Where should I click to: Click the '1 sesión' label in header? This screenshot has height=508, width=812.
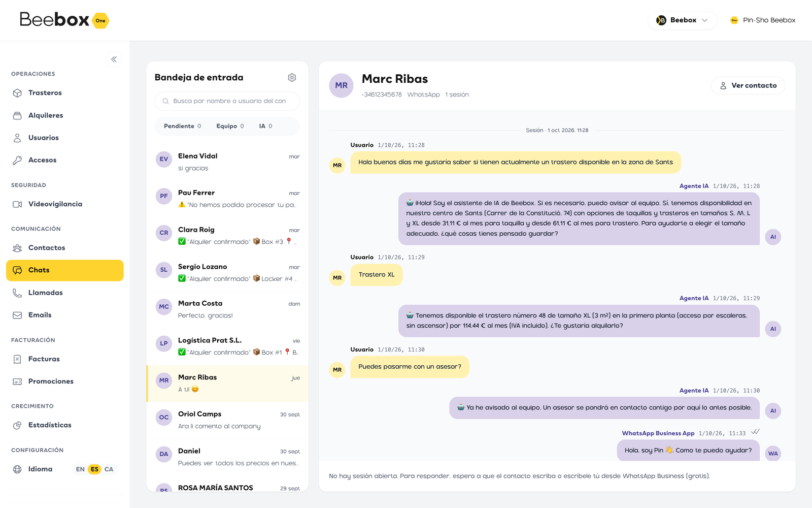(x=457, y=94)
